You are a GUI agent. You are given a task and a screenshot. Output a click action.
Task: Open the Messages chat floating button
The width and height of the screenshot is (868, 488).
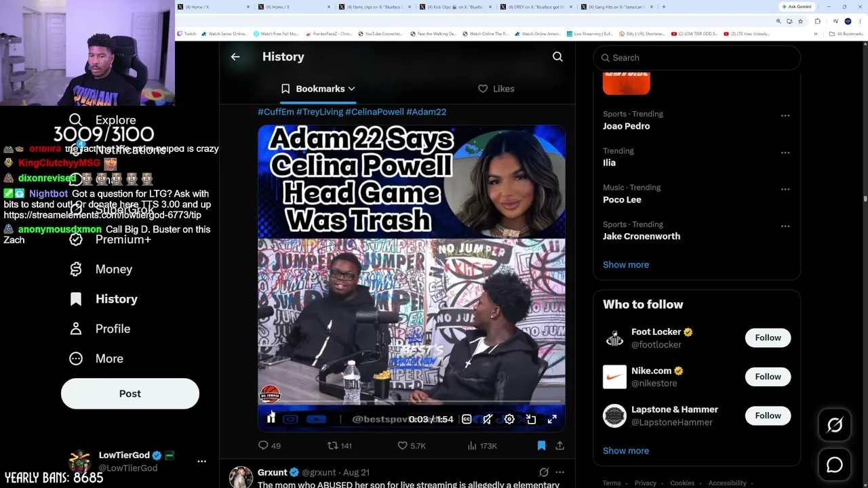click(x=835, y=465)
